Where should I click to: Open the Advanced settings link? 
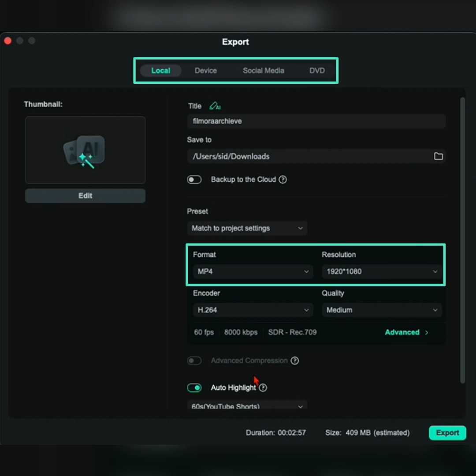pos(406,332)
